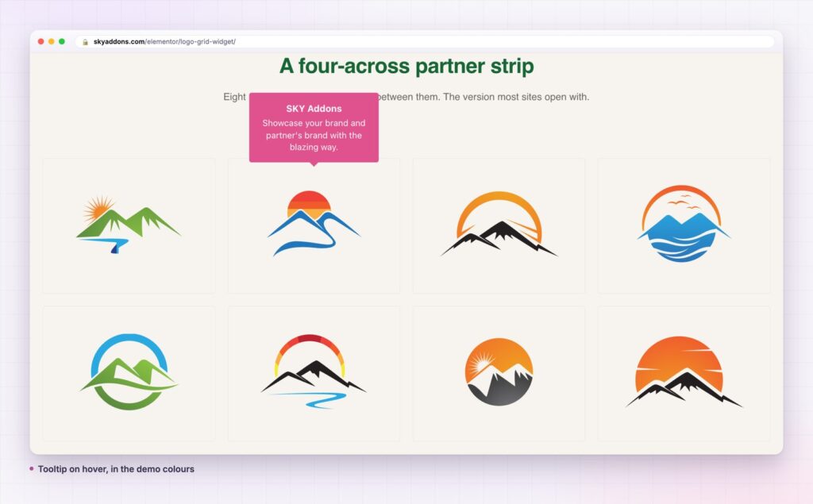
Task: Select the red sun blue mountain outline logo
Action: coord(314,224)
